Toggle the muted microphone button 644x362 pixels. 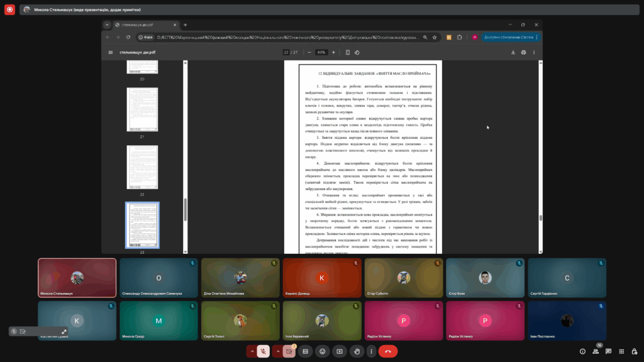(x=264, y=351)
